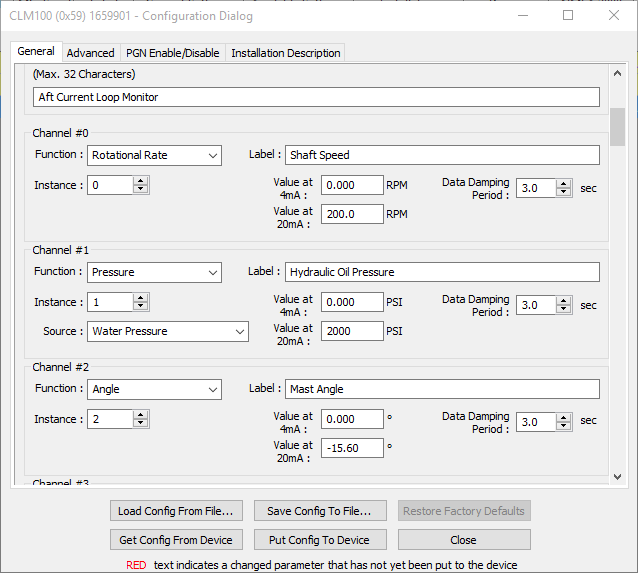The width and height of the screenshot is (638, 573).
Task: Increase Channel #0 Data Damping Period
Action: [x=564, y=184]
